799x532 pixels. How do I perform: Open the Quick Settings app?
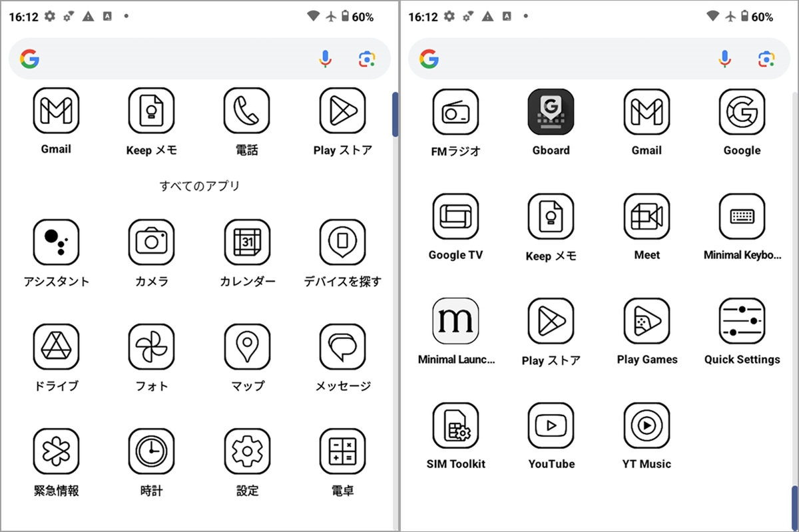point(742,321)
